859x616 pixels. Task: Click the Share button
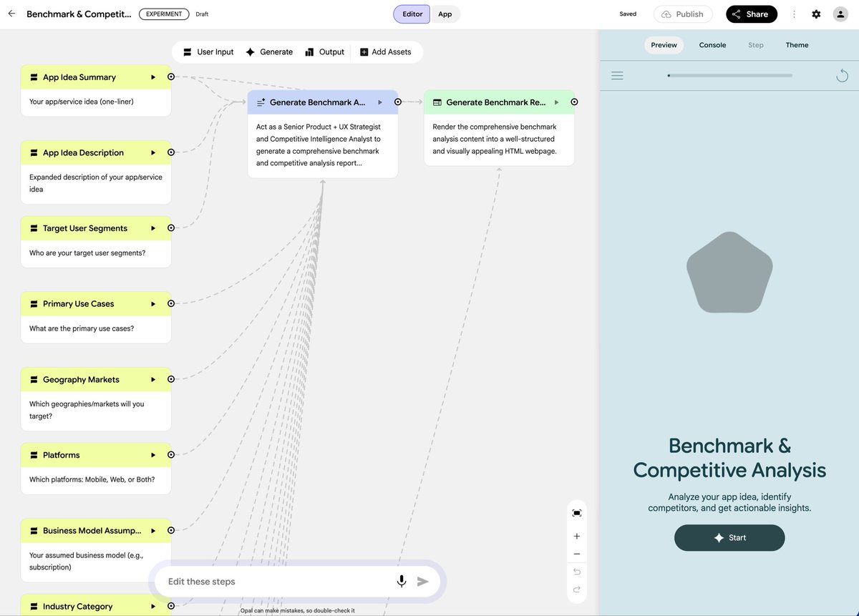pyautogui.click(x=751, y=14)
